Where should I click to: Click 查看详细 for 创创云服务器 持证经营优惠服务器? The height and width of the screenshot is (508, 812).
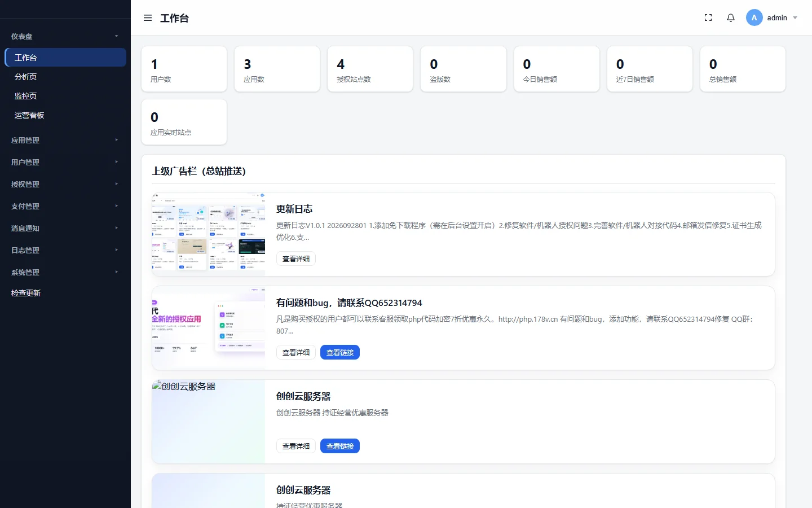click(296, 446)
